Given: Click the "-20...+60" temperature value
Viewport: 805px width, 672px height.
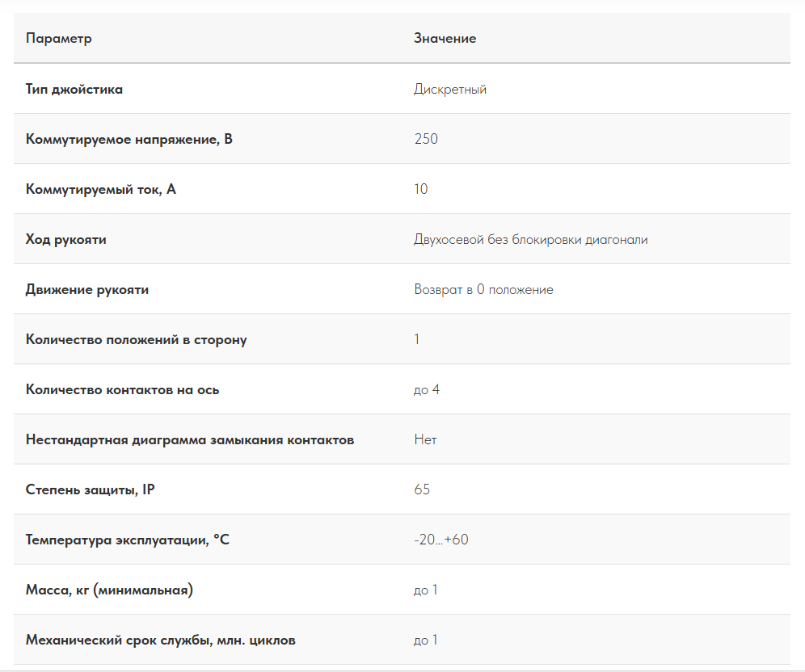Looking at the screenshot, I should pyautogui.click(x=441, y=540).
